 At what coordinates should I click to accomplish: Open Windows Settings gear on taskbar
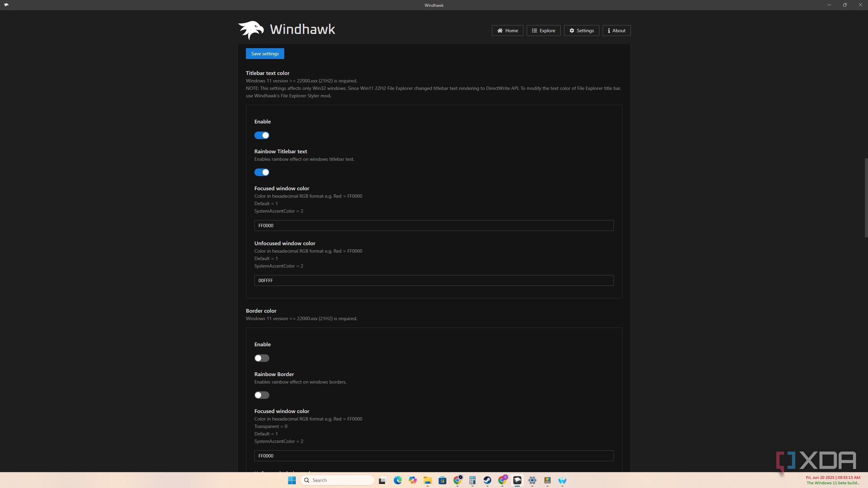532,480
